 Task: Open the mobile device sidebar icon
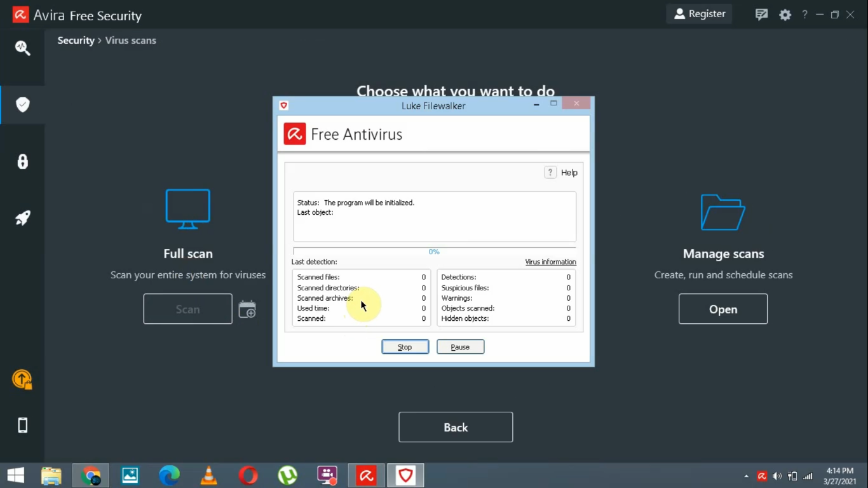23,425
